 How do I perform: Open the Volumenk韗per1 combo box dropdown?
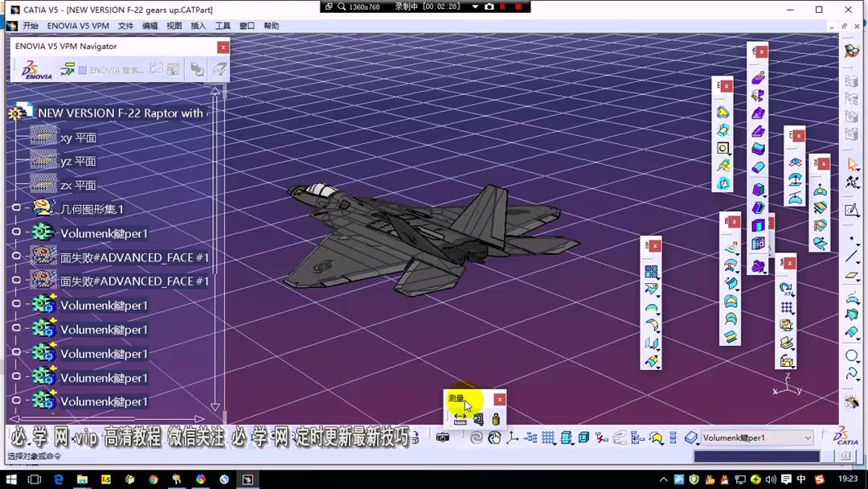click(x=809, y=437)
